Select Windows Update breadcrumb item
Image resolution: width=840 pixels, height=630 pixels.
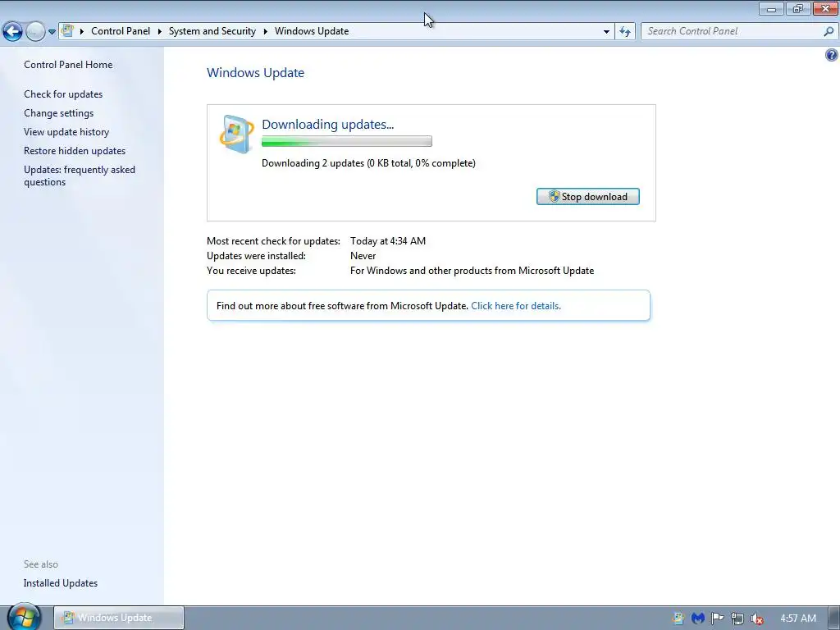[312, 31]
